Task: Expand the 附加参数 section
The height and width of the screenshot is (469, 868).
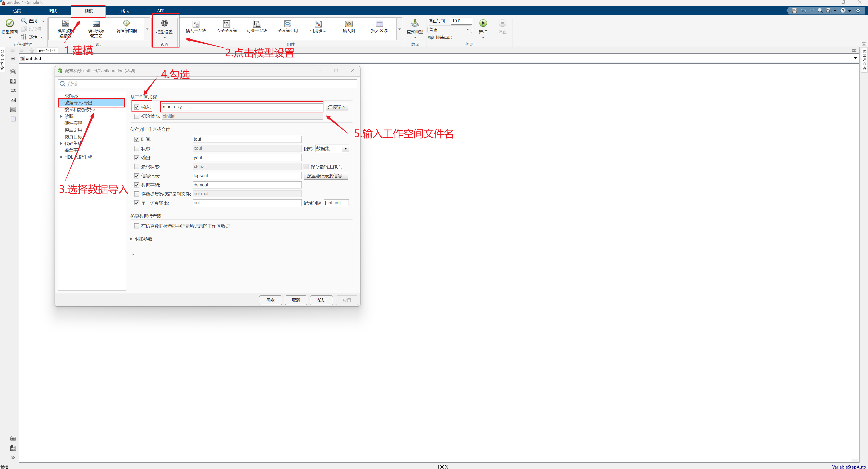Action: 132,239
